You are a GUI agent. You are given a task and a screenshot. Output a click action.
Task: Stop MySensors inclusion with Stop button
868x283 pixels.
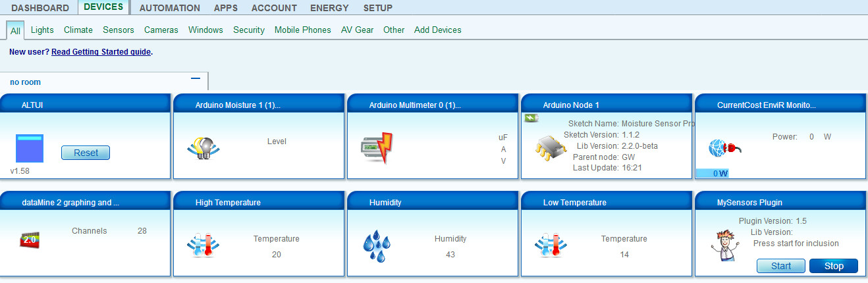pos(833,266)
